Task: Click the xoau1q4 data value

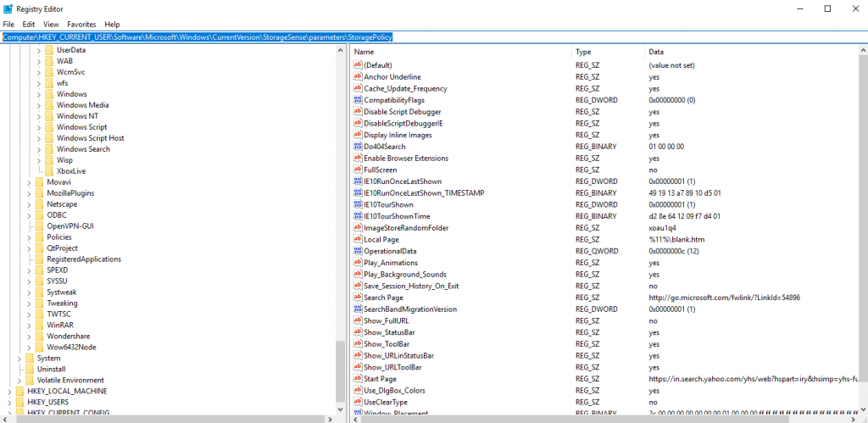Action: point(663,228)
